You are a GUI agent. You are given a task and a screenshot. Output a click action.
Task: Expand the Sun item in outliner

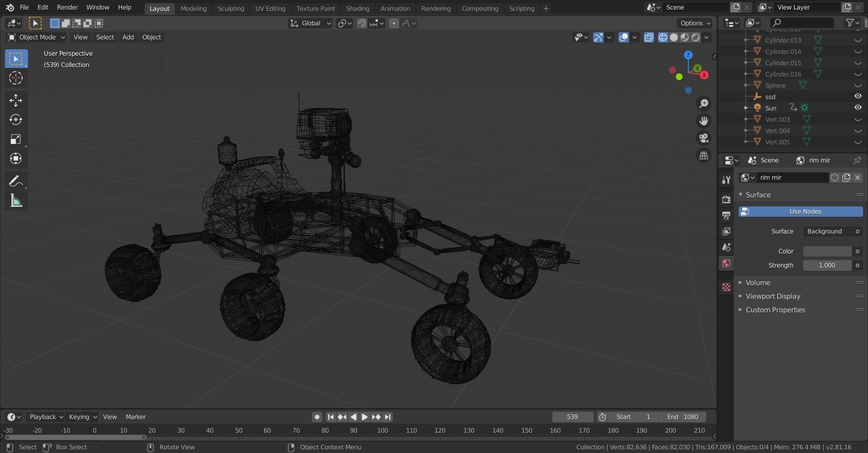click(x=746, y=108)
